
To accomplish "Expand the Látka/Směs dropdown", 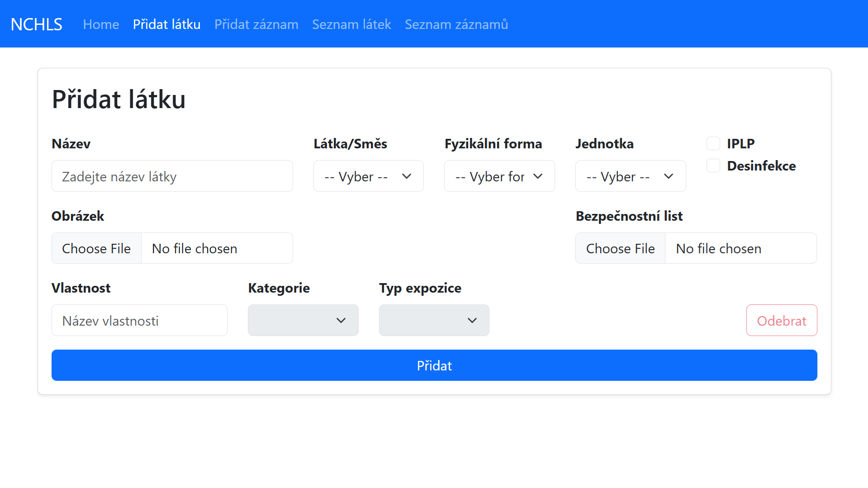I will (x=368, y=176).
